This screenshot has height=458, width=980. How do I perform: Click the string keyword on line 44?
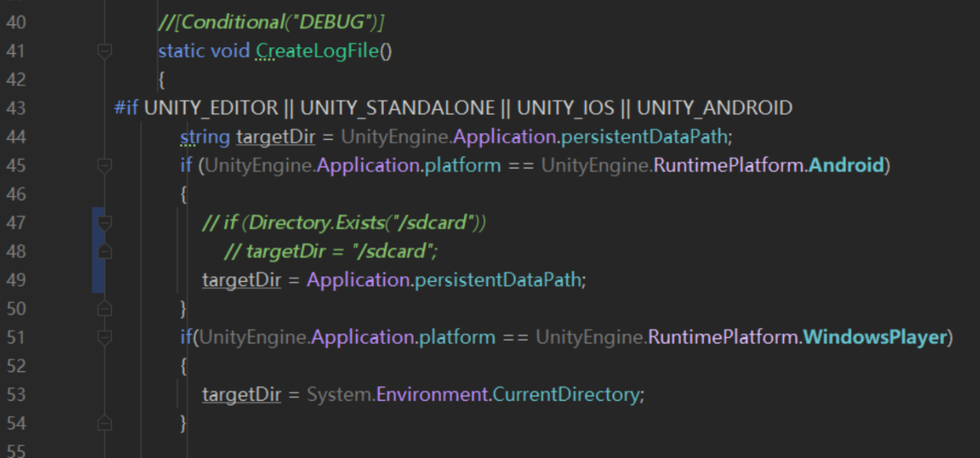point(205,137)
